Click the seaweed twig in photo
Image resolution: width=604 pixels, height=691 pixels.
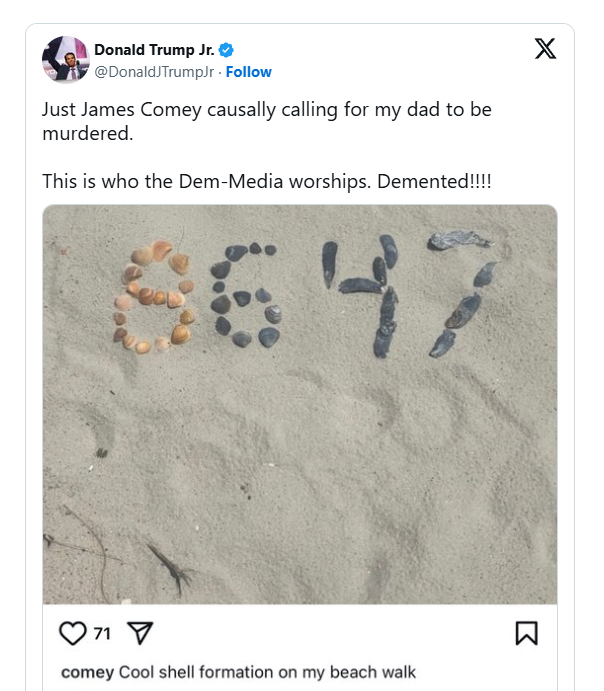pyautogui.click(x=170, y=568)
